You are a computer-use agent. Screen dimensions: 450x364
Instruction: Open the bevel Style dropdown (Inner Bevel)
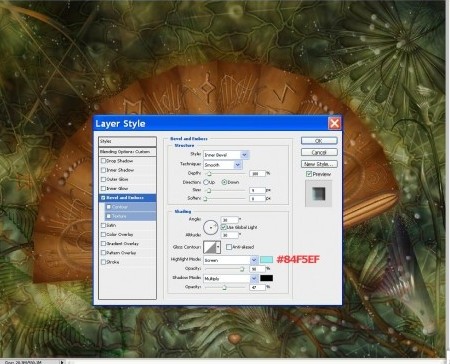click(x=226, y=155)
